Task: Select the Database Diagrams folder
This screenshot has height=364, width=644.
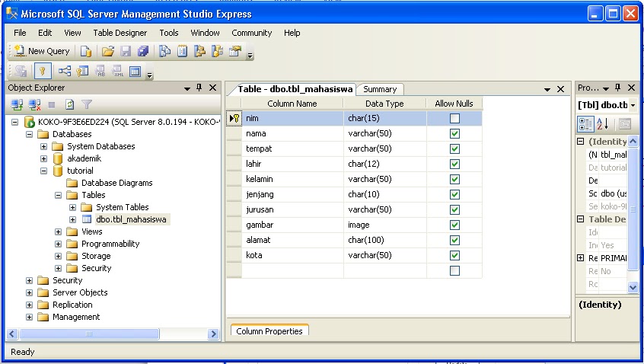Action: pos(117,183)
